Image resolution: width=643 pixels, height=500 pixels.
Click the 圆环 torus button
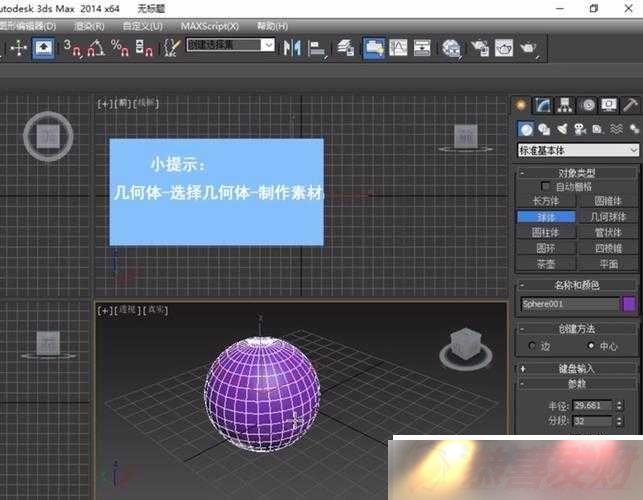546,248
